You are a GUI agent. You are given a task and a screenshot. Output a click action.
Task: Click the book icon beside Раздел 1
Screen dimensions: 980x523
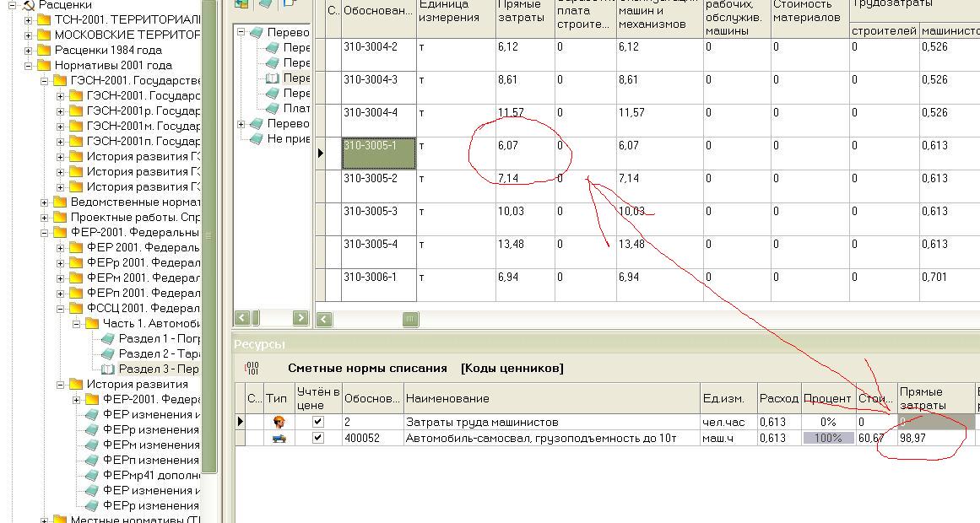[107, 338]
